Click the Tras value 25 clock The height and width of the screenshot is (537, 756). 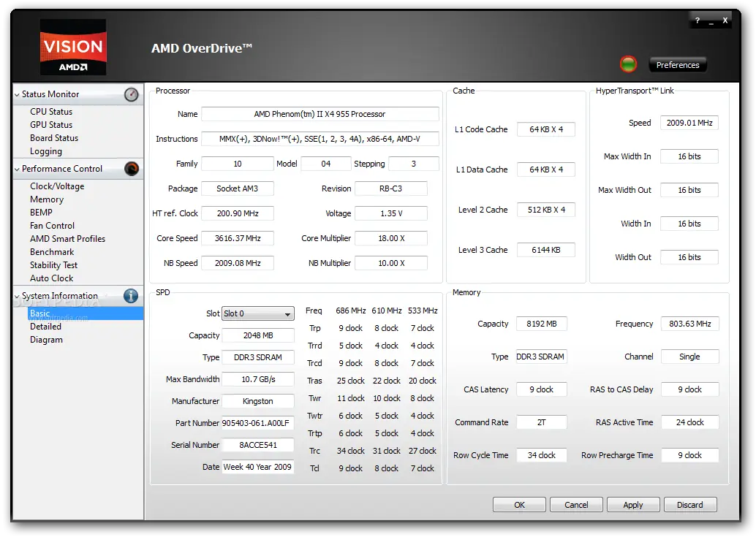pos(350,381)
